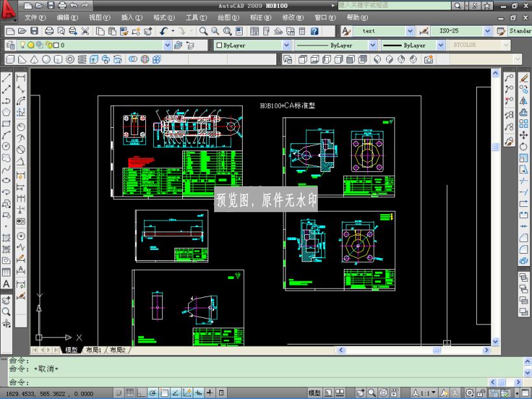
Task: Click the ByLayer color square swatch
Action: click(x=219, y=45)
